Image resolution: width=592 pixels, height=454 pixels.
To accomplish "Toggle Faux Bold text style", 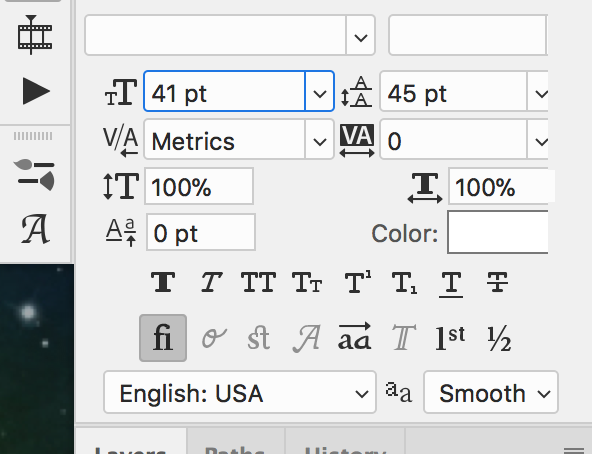I will pos(163,282).
